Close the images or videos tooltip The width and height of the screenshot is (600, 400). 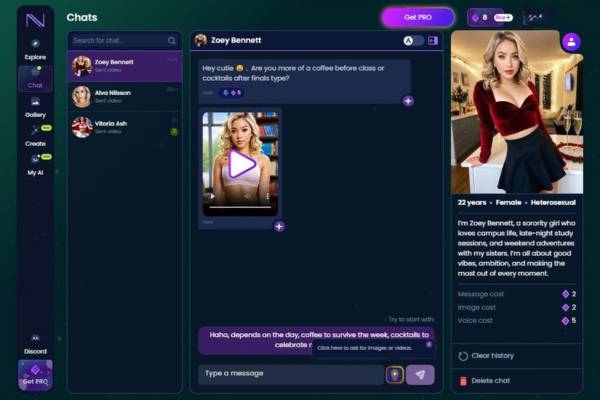[x=429, y=344]
